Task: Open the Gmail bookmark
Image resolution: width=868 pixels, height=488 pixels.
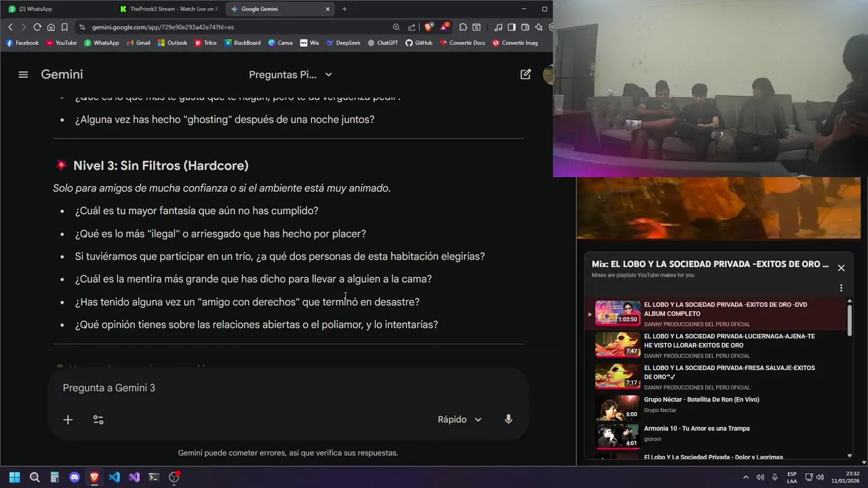Action: click(138, 43)
